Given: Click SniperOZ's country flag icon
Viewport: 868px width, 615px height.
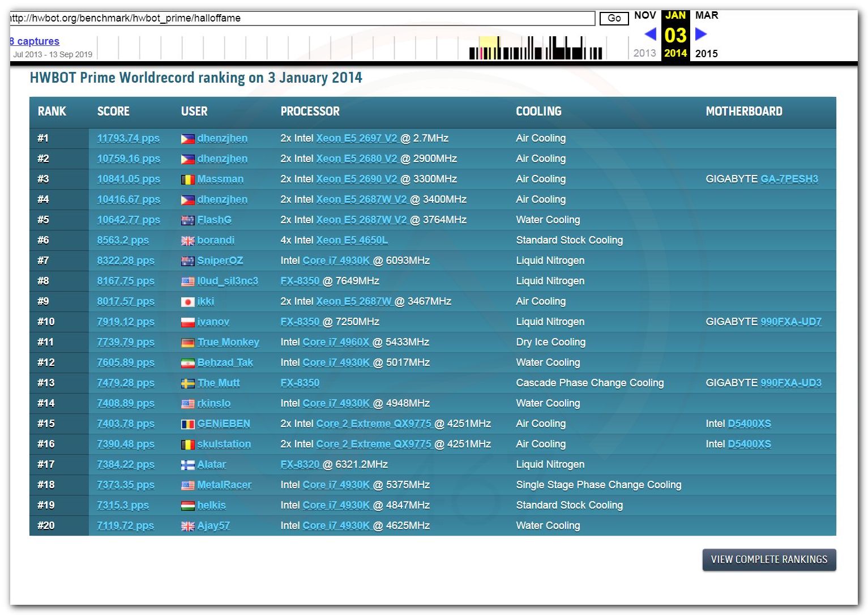Looking at the screenshot, I should (187, 261).
